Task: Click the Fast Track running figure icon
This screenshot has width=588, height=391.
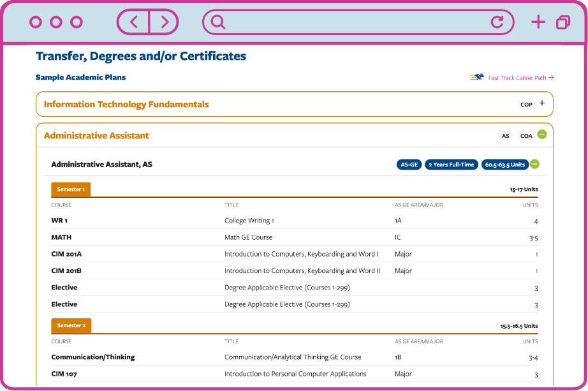Action: [x=476, y=77]
